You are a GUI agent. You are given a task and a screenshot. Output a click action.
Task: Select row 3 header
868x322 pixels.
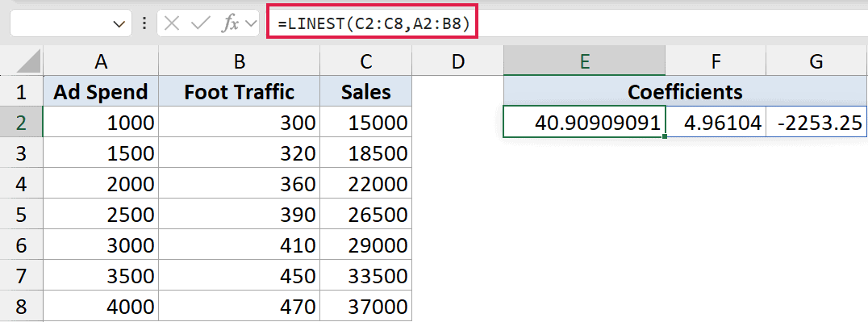point(21,153)
